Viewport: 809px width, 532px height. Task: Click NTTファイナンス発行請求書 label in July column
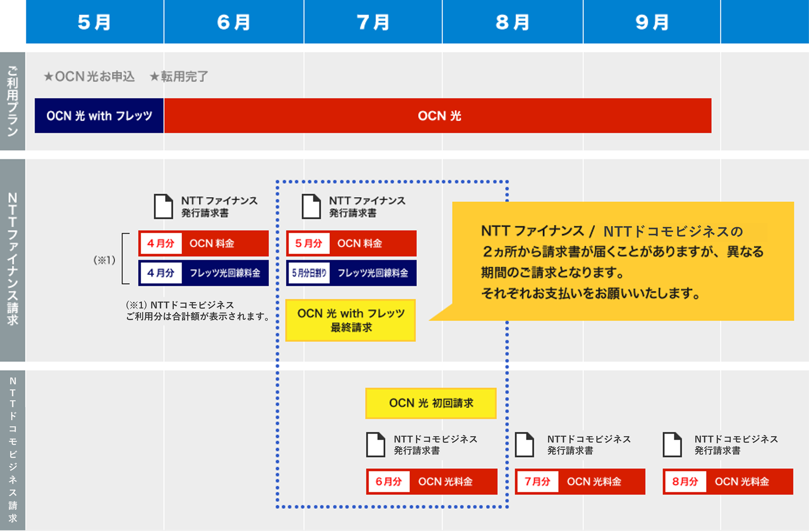point(367,207)
